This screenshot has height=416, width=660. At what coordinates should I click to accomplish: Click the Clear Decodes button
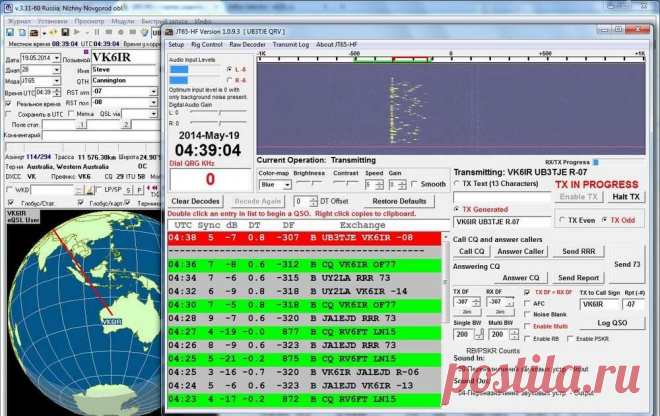[x=195, y=202]
